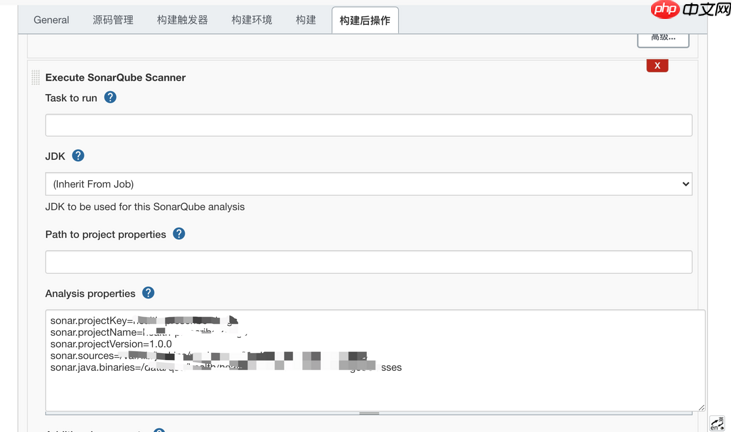Click the JDK to be used description text
The image size is (732, 432).
coord(145,207)
